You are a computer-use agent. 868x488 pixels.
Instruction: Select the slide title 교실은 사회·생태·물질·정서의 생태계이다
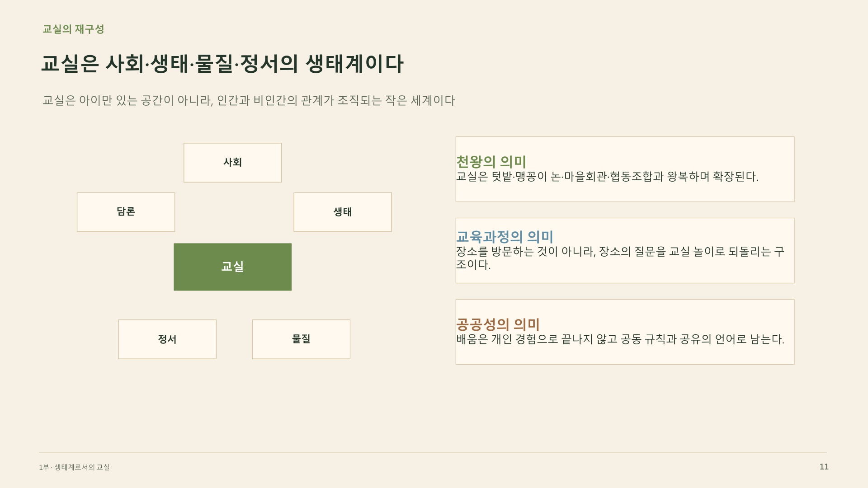pos(222,64)
